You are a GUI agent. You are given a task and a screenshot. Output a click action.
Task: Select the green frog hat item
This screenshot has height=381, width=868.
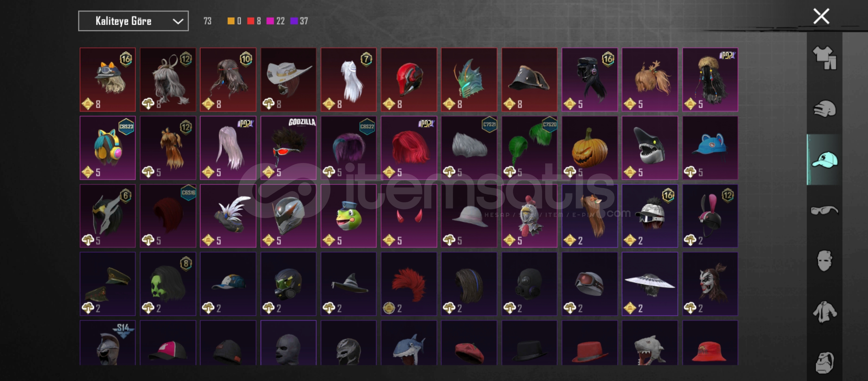coord(348,216)
